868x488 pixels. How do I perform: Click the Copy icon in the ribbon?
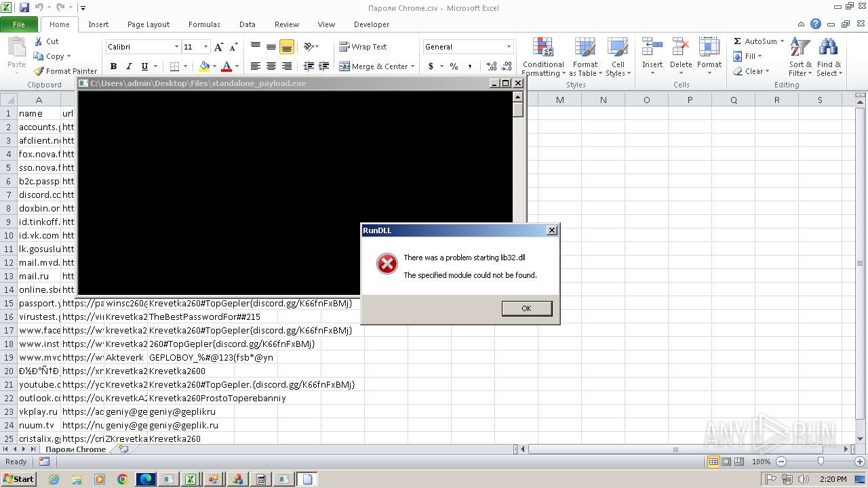coord(38,56)
